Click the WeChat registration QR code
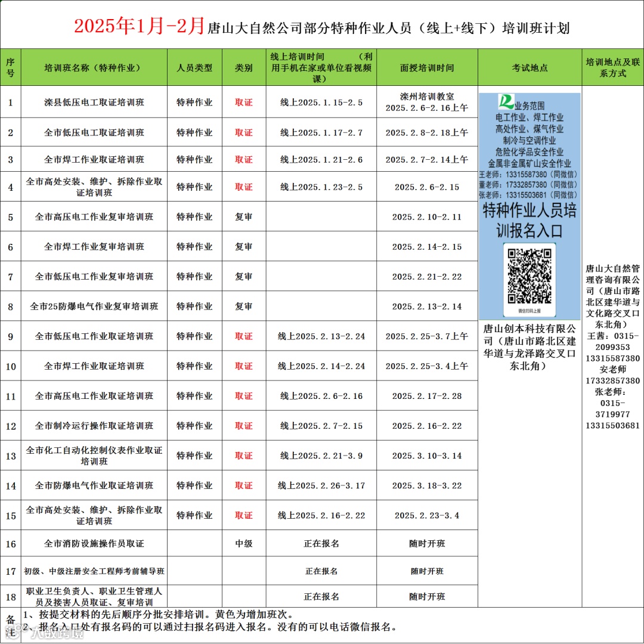This screenshot has width=644, height=644. click(530, 276)
